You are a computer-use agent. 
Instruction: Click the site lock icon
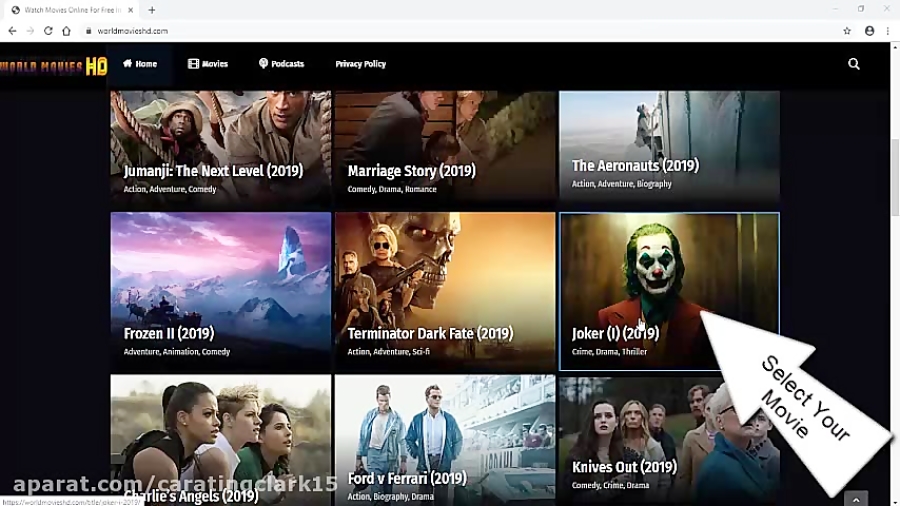pyautogui.click(x=88, y=31)
